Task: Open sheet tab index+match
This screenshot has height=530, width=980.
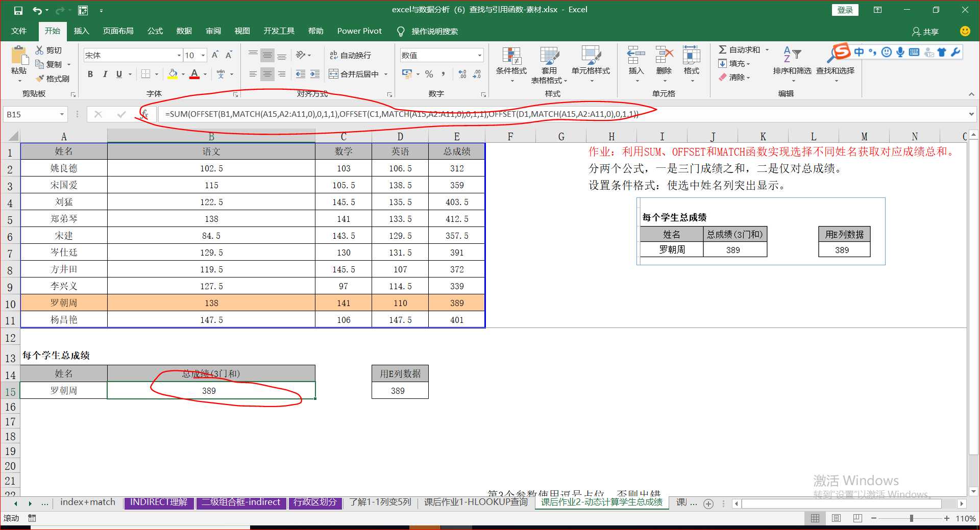Action: pos(88,502)
